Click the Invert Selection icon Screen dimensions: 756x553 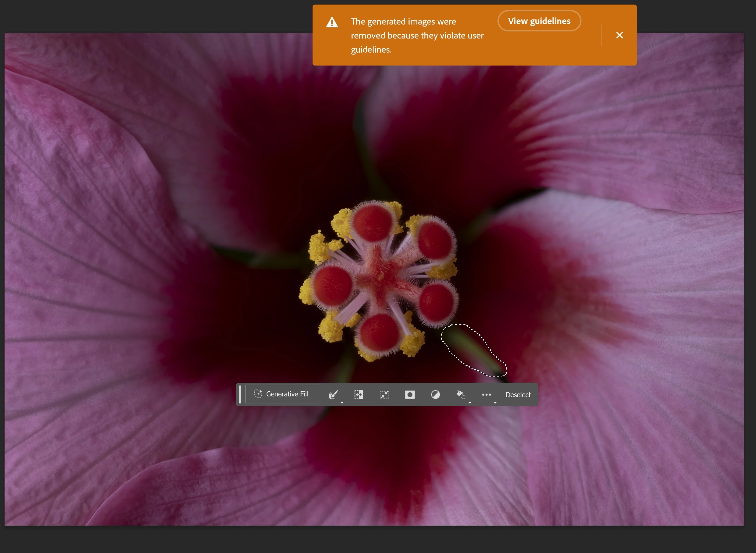[359, 395]
